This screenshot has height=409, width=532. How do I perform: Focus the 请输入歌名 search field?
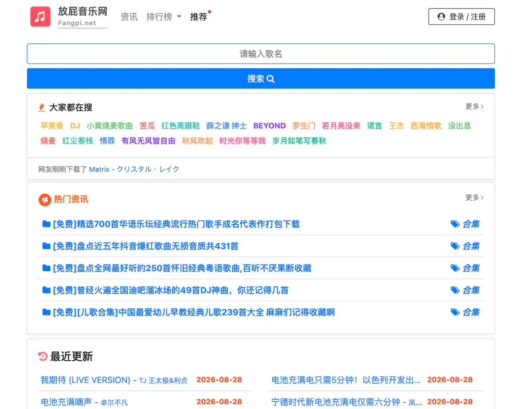(x=261, y=54)
